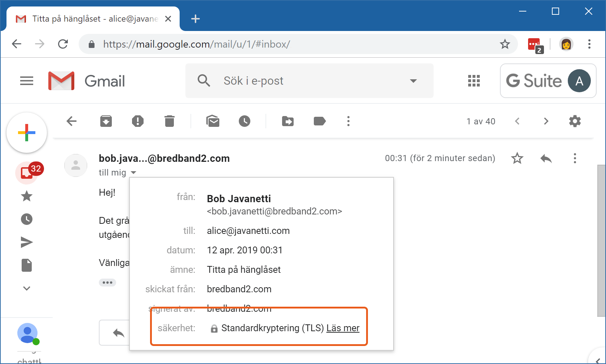
Task: Delete this email with trash icon
Action: tap(170, 121)
